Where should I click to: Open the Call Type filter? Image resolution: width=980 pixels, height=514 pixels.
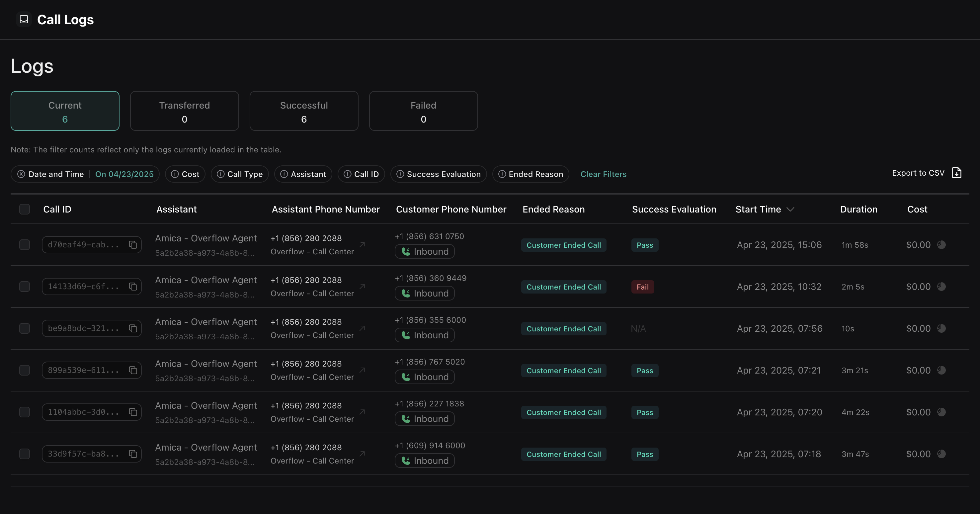(240, 174)
